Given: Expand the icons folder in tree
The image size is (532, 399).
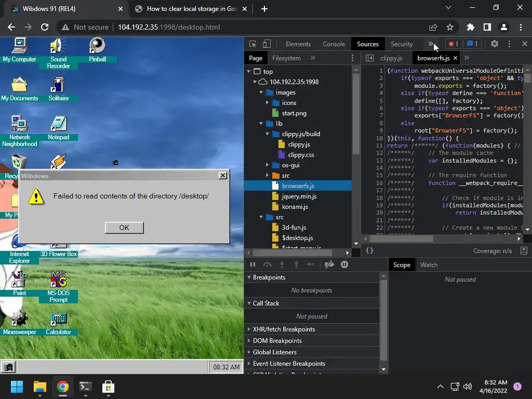Looking at the screenshot, I should [x=268, y=103].
